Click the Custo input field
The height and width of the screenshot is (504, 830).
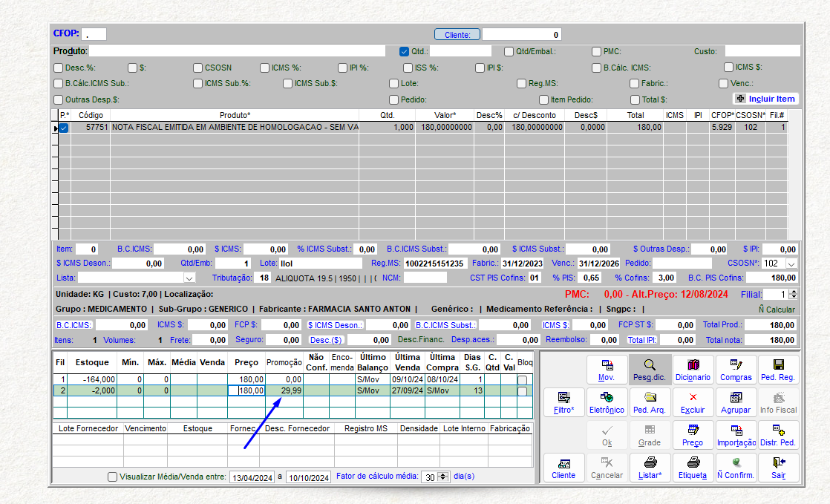(x=762, y=50)
